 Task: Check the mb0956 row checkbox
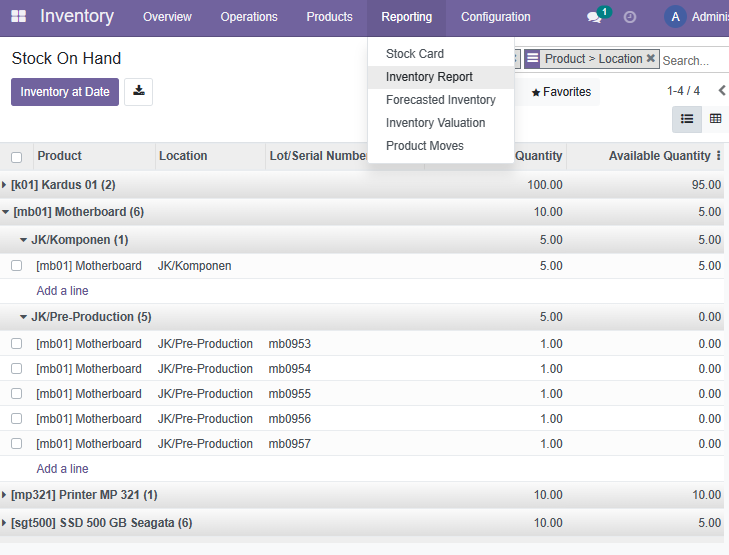pos(17,419)
